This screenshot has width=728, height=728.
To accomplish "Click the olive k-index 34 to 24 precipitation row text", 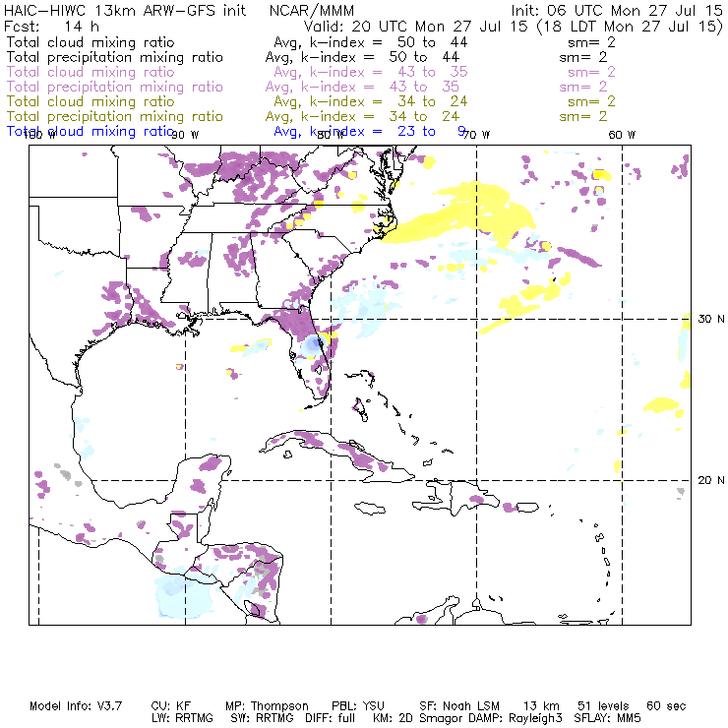I will pyautogui.click(x=362, y=116).
